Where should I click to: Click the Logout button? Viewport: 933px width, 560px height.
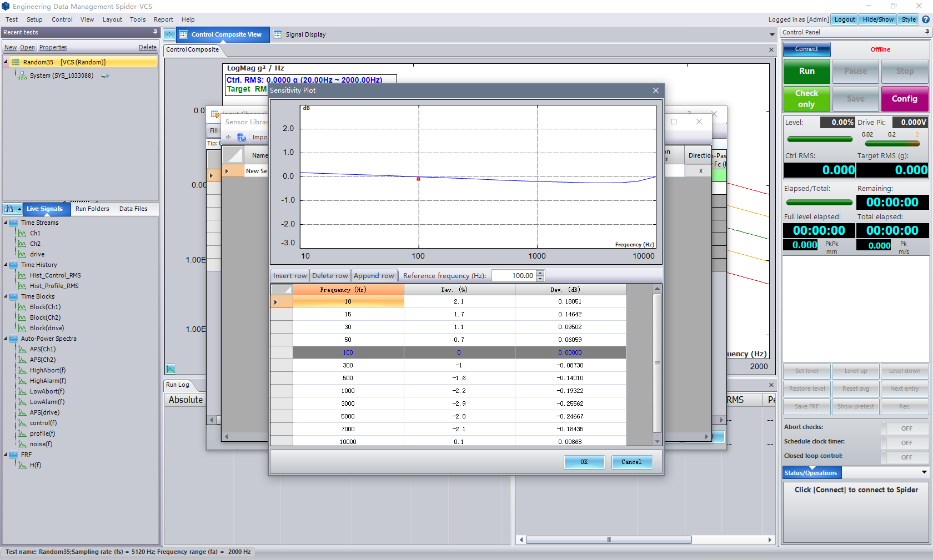[x=845, y=19]
